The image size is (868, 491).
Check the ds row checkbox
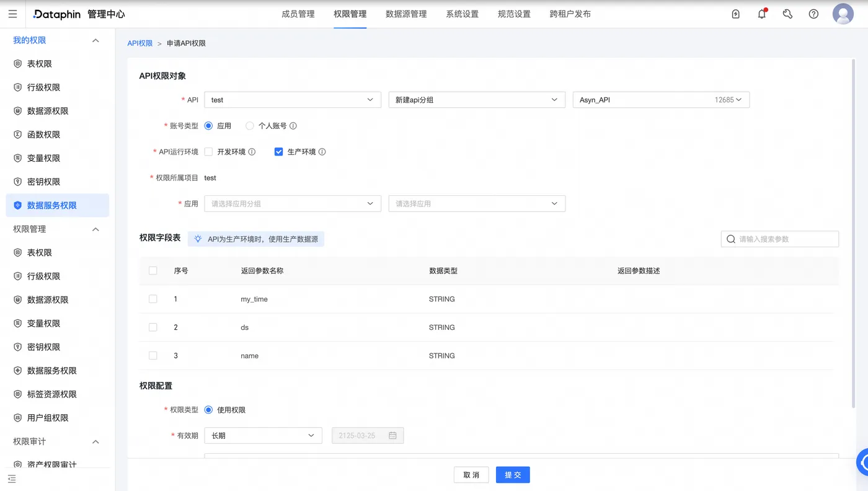[x=153, y=327]
